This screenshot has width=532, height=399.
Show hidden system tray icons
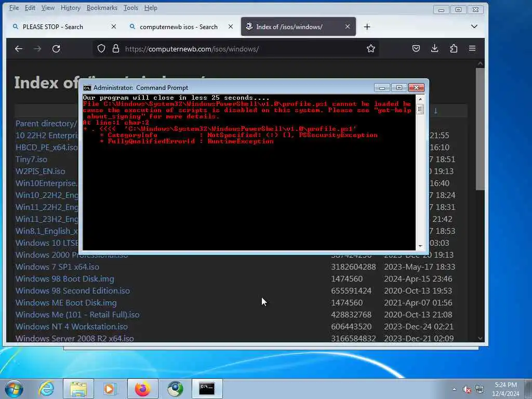click(x=454, y=389)
